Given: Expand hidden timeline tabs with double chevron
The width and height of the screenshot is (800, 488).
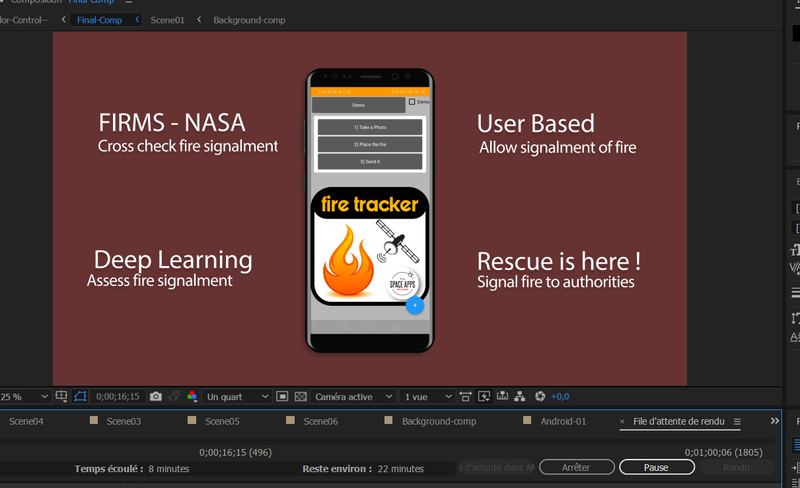Looking at the screenshot, I should (774, 421).
